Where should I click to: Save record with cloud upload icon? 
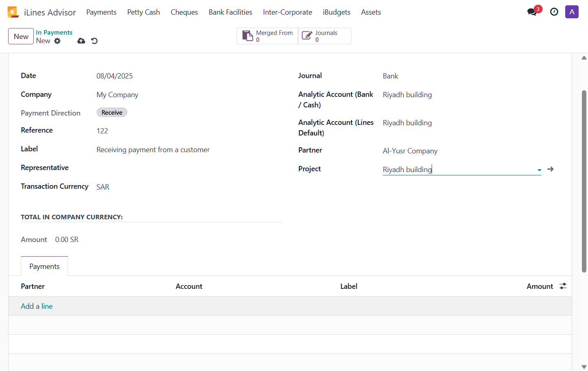pos(81,41)
